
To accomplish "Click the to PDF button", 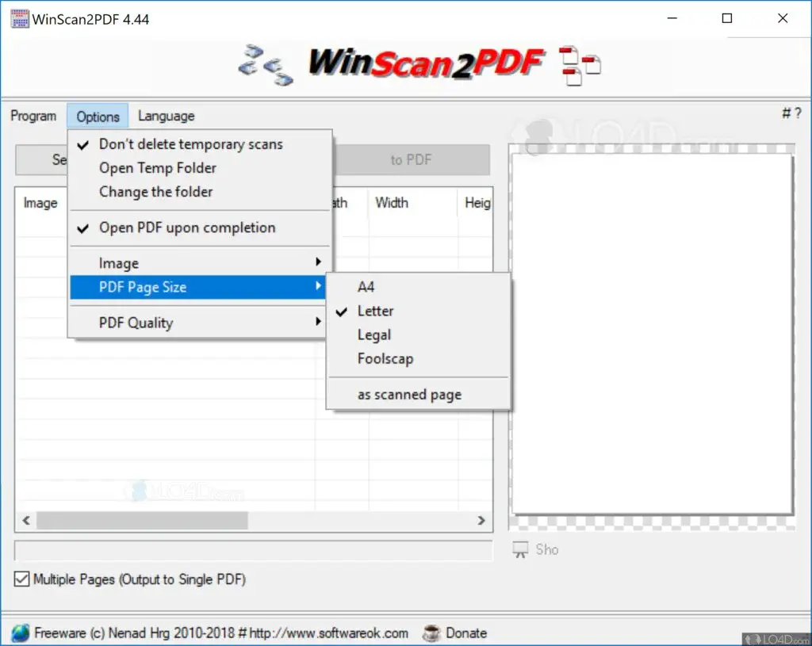I will [412, 160].
